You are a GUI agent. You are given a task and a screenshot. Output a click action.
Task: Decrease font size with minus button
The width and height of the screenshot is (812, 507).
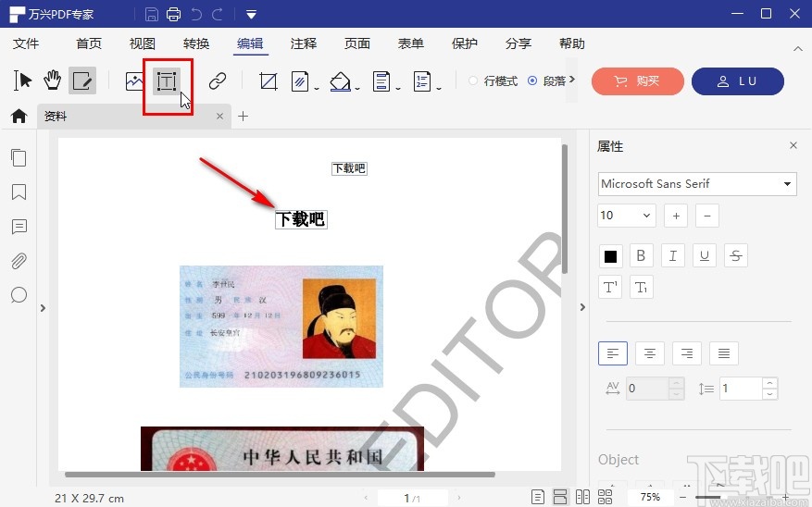(x=707, y=216)
